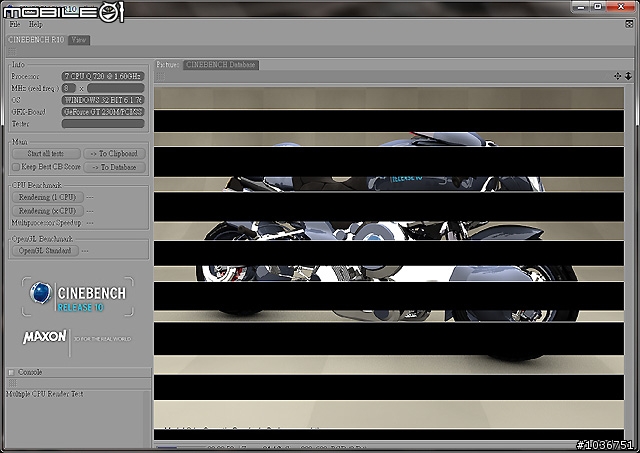Screen dimensions: 640x453
Task: Close the CINEBENCH window
Action: 621,7
